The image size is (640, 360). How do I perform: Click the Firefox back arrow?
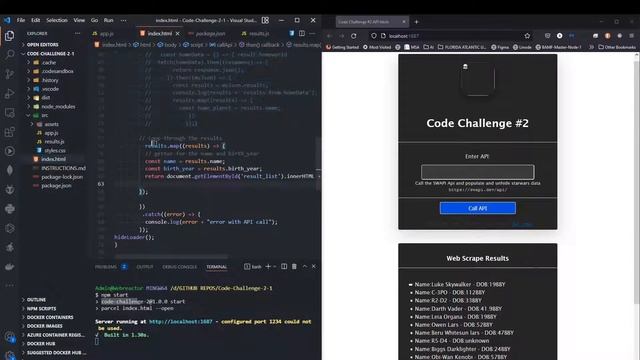coord(329,36)
